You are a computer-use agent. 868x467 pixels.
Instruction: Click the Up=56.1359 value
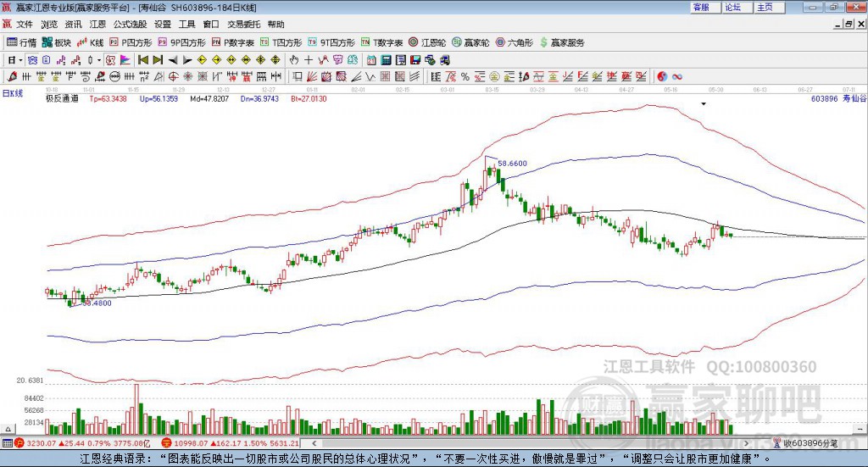pos(159,98)
